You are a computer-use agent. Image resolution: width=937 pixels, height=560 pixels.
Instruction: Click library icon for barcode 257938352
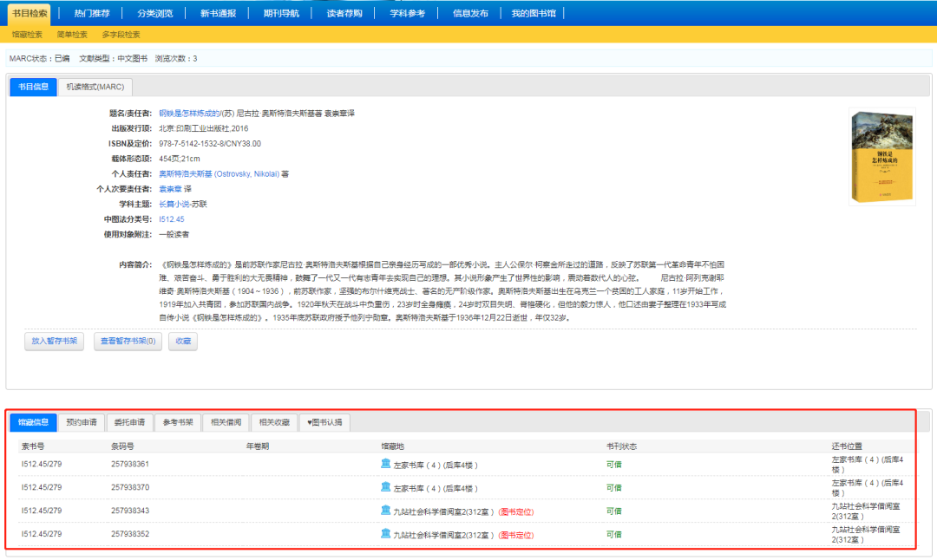coord(385,533)
